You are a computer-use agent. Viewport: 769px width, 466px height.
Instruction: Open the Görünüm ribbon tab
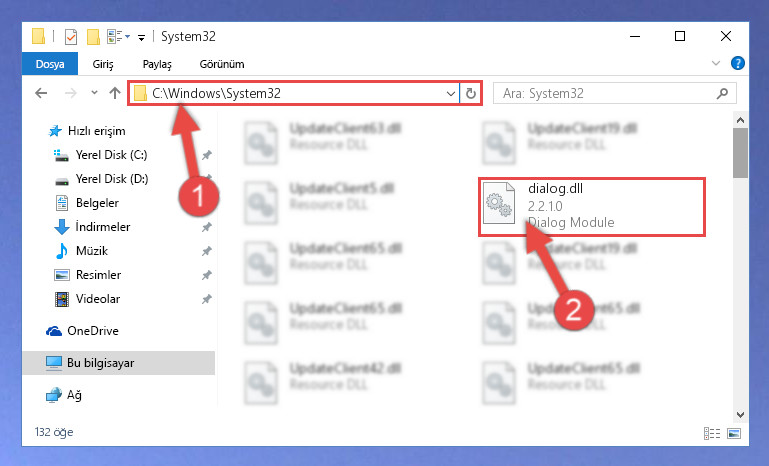pyautogui.click(x=222, y=64)
